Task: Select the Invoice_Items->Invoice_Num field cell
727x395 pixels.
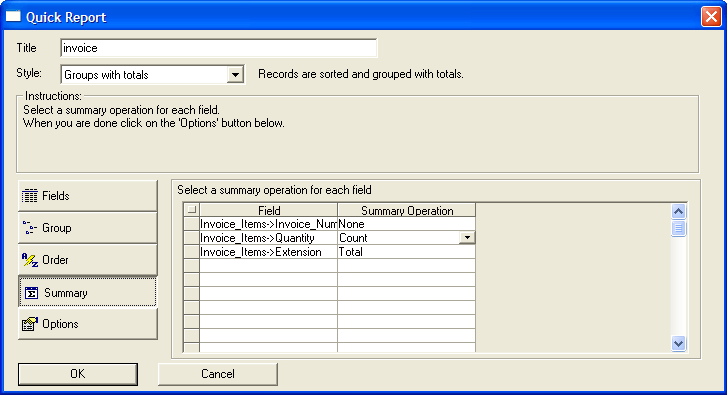Action: (268, 224)
